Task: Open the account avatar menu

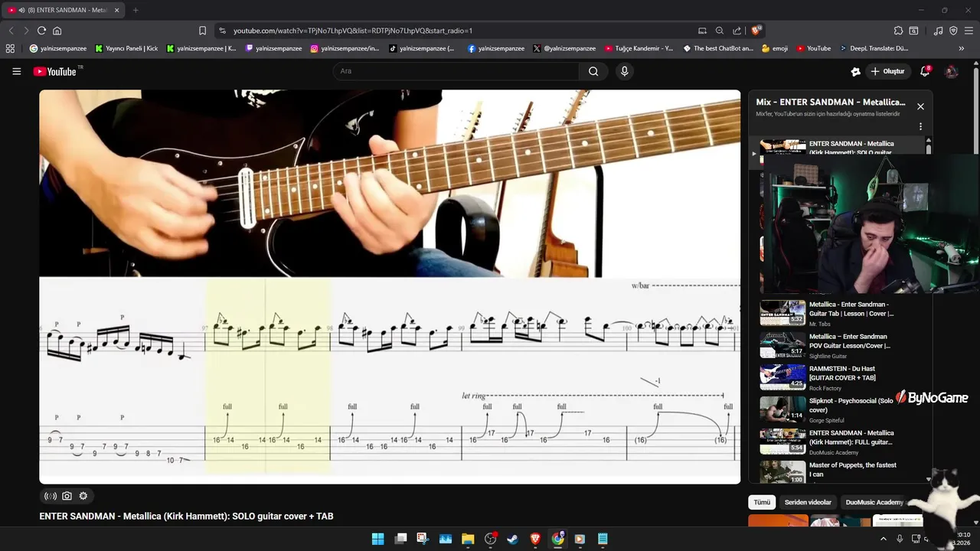Action: point(952,71)
